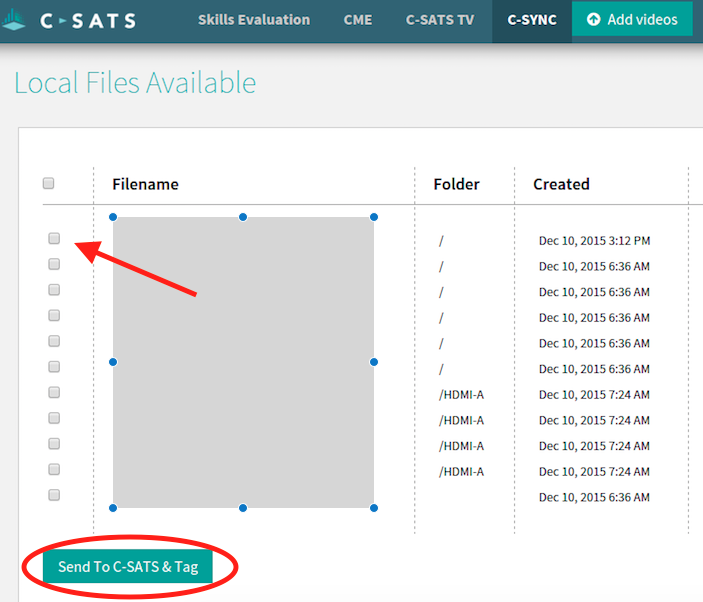This screenshot has width=703, height=602.
Task: Check the last row's checkbox with no folder
Action: click(54, 495)
